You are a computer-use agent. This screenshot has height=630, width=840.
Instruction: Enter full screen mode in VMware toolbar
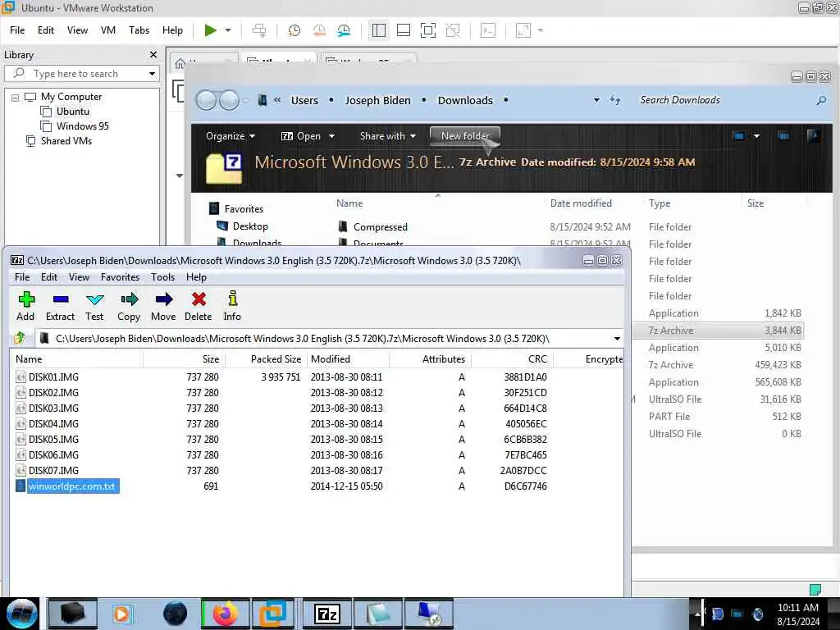(x=427, y=30)
